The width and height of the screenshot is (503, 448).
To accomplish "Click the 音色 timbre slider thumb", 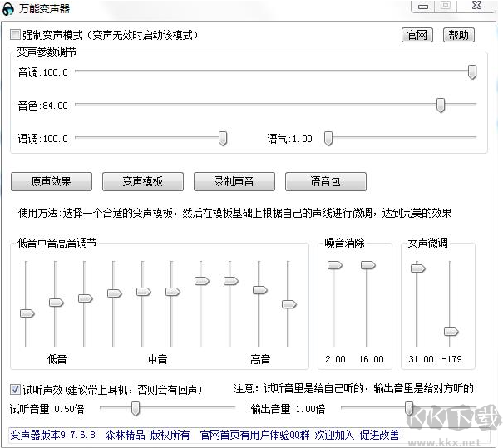I will (x=441, y=105).
